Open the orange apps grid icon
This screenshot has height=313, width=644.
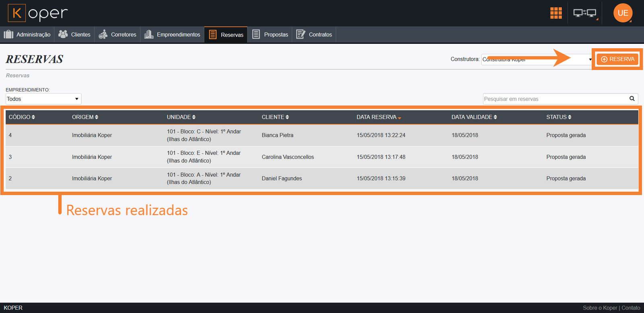(556, 13)
